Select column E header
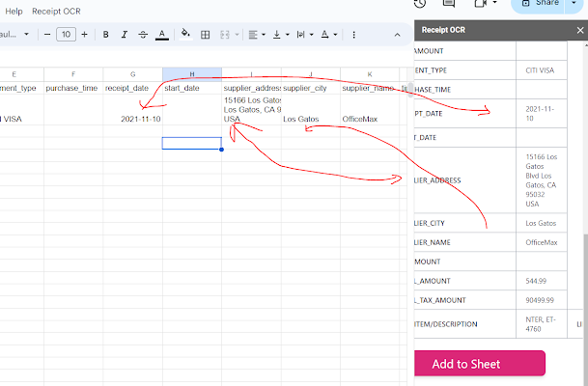The height and width of the screenshot is (386, 588). pos(22,74)
